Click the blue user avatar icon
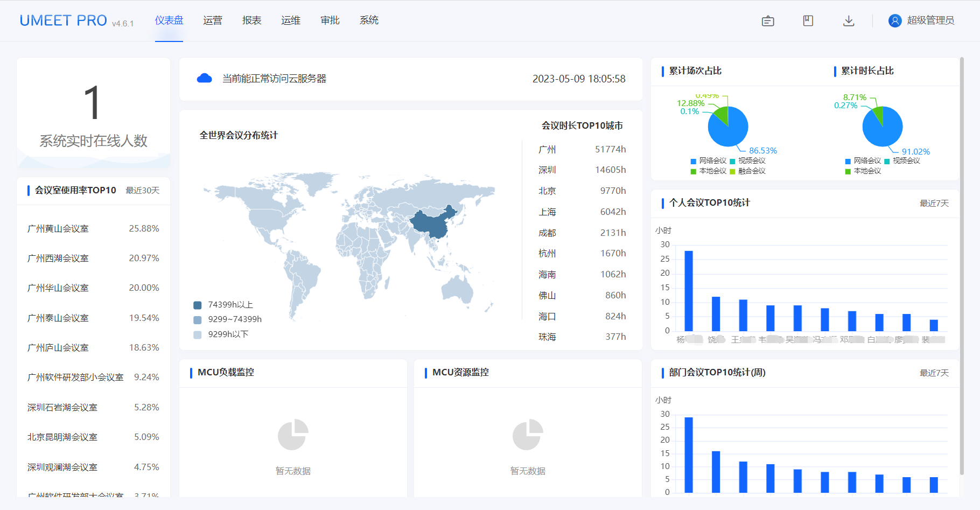980x510 pixels. 894,21
